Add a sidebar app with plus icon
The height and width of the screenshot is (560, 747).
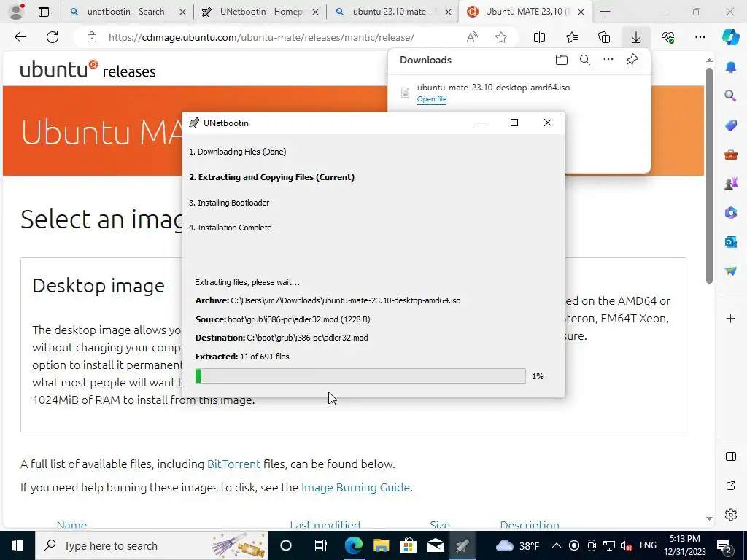[x=731, y=318]
